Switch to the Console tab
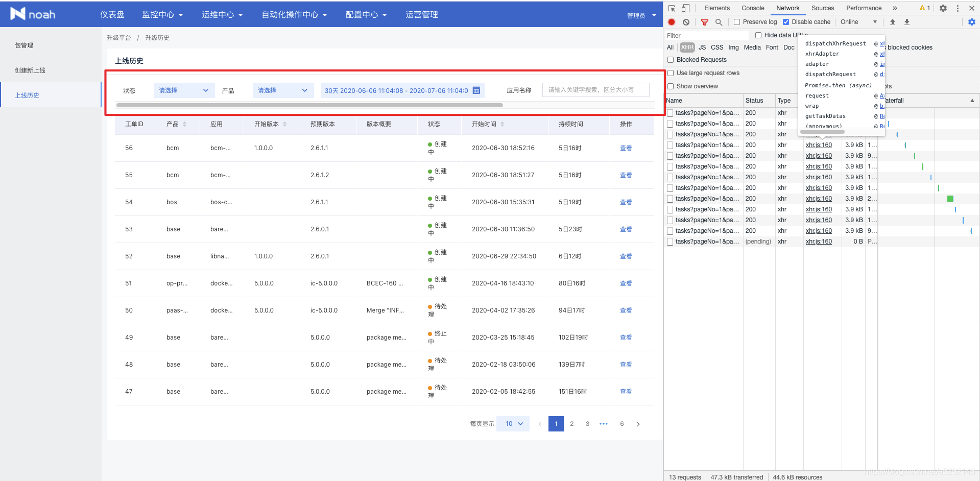 [753, 8]
